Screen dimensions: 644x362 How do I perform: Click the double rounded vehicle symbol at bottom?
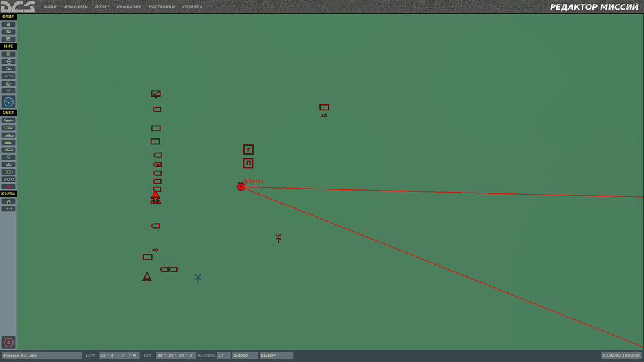(x=169, y=269)
